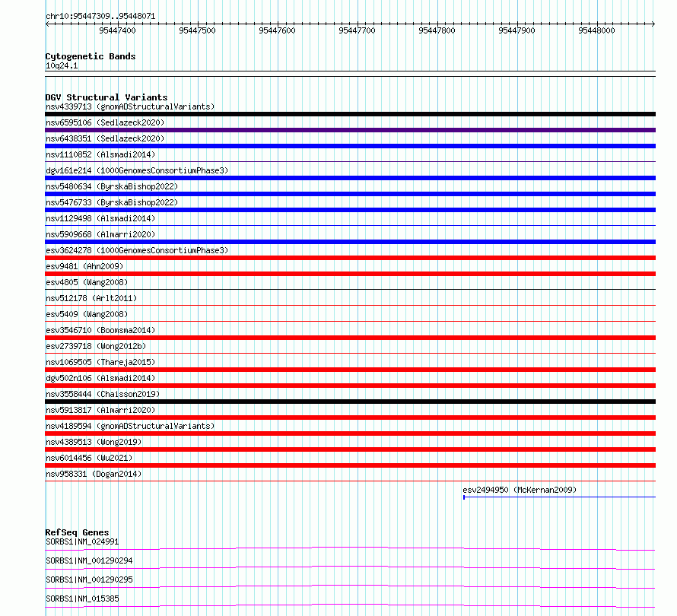Click ruler position 95448000
677x616 pixels.
pyautogui.click(x=596, y=30)
